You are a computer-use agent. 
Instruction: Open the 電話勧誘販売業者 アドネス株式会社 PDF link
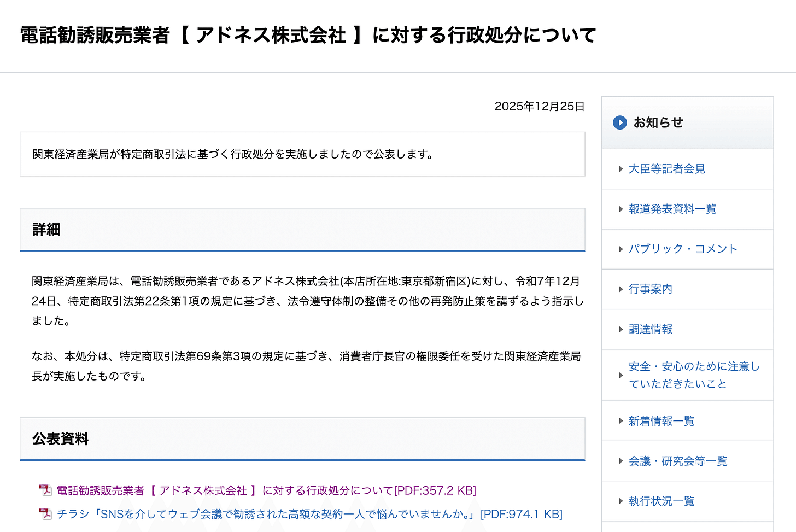point(266,490)
